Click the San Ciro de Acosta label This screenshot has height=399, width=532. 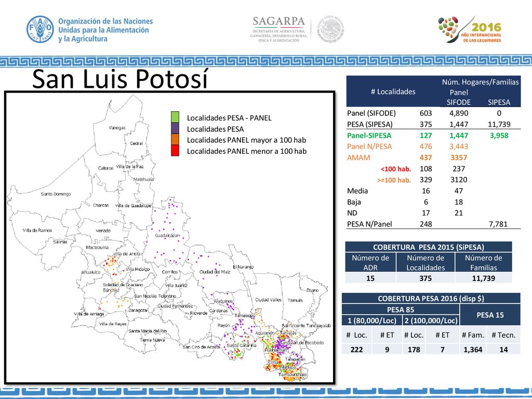201,347
